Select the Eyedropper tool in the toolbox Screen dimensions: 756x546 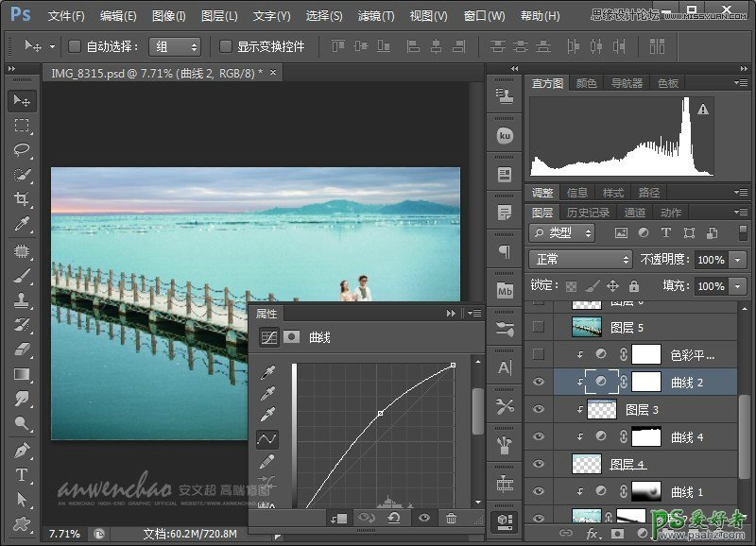pos(22,223)
